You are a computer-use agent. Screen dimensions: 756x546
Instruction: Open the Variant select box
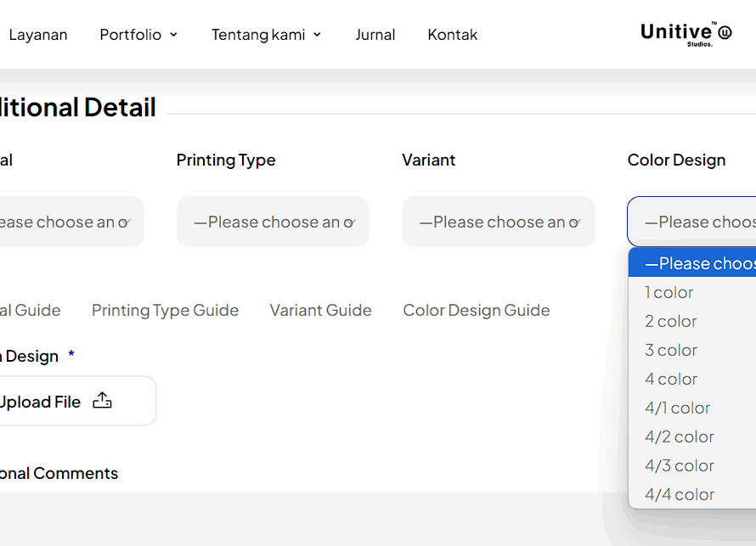pyautogui.click(x=498, y=222)
